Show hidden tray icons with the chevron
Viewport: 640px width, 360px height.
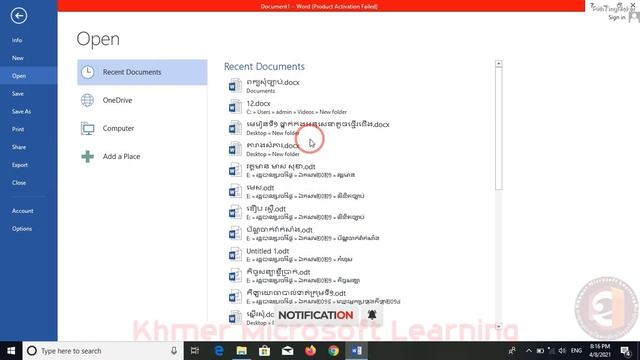(x=529, y=351)
